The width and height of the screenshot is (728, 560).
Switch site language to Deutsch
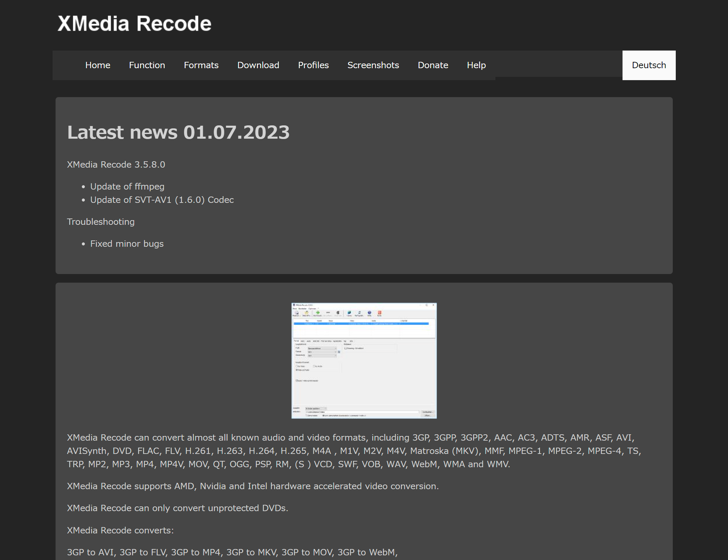648,65
